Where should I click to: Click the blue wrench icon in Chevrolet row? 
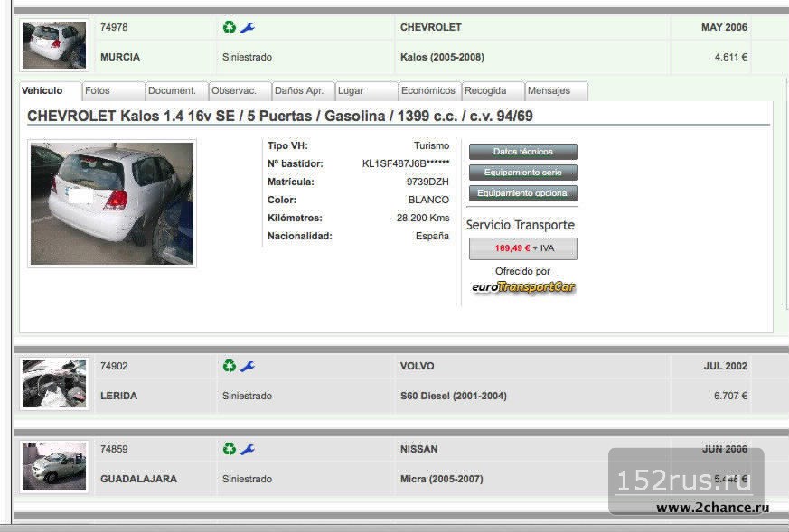[247, 28]
